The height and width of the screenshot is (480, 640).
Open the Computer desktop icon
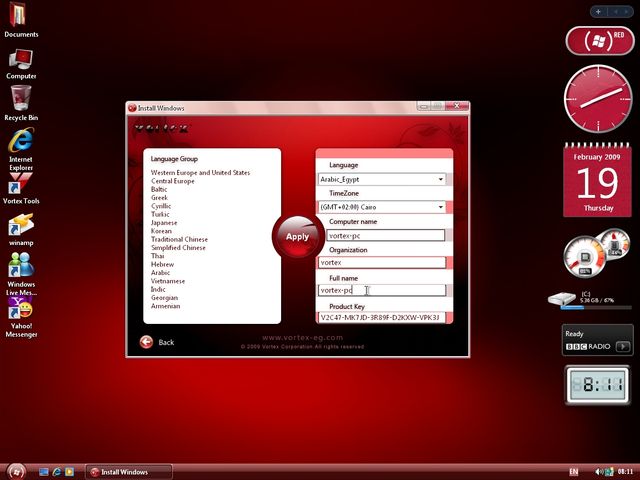[21, 64]
